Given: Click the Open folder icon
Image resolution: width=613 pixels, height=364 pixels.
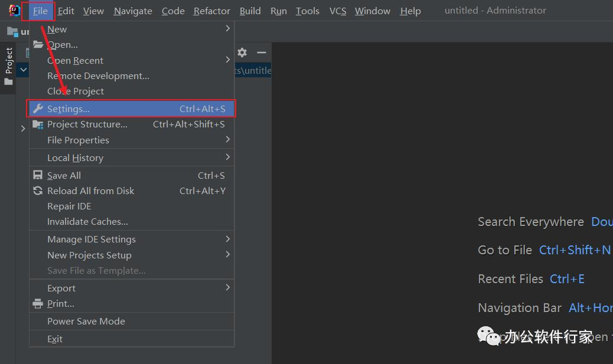Looking at the screenshot, I should (x=38, y=44).
